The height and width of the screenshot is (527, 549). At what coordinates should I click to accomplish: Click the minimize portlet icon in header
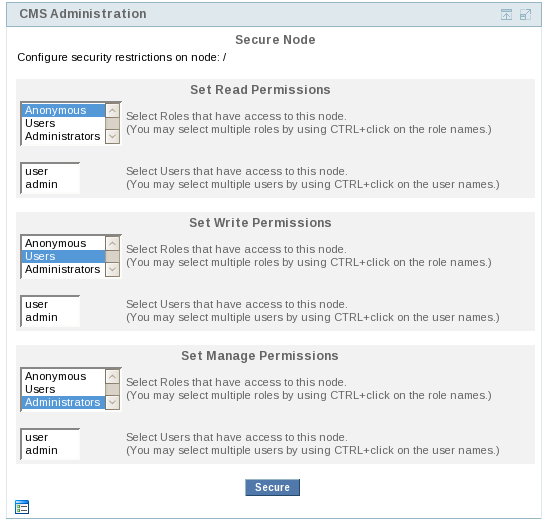[506, 14]
